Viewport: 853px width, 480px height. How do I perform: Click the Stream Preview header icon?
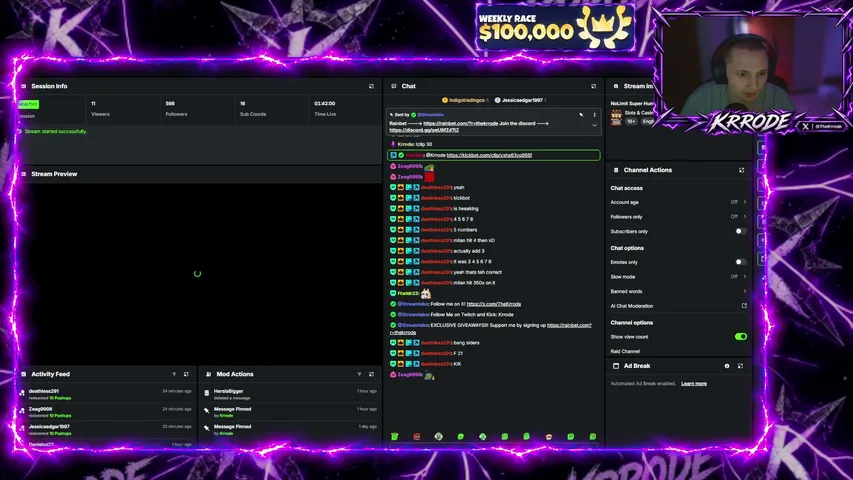point(23,174)
